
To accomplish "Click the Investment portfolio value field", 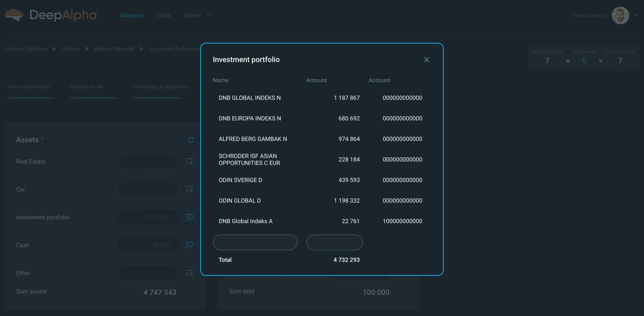I will (148, 217).
